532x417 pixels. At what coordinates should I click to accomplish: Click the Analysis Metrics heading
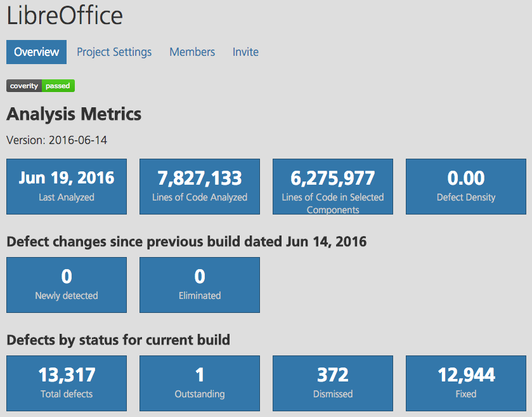74,114
